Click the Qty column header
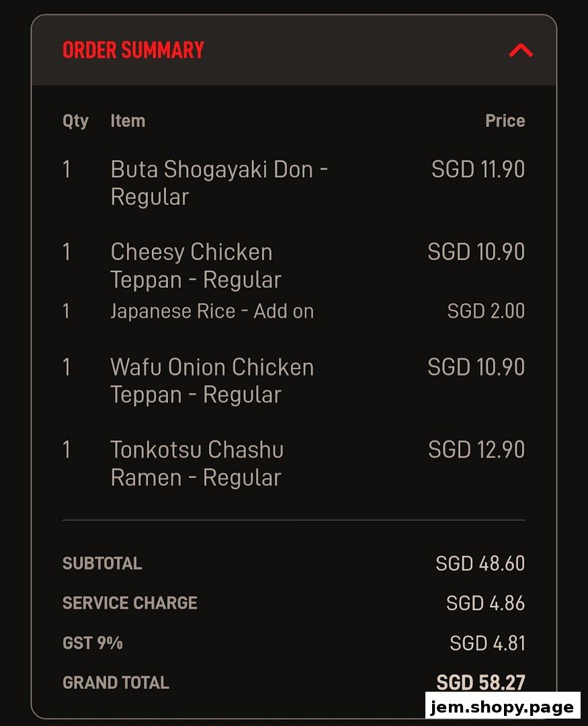This screenshot has height=726, width=588. (x=75, y=121)
